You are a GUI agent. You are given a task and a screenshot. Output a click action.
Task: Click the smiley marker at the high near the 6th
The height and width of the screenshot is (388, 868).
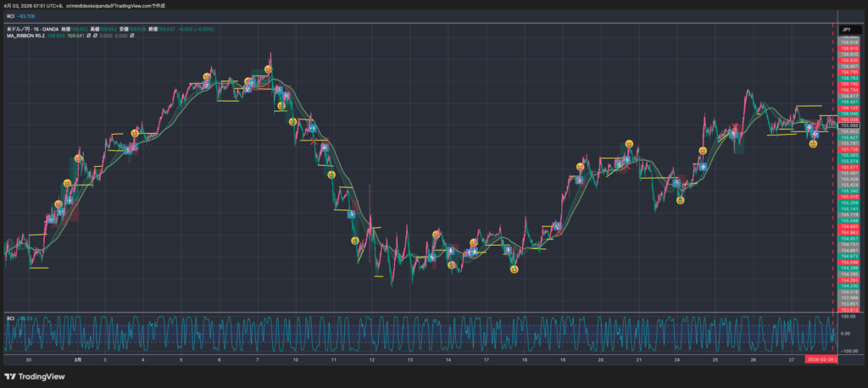coord(207,77)
